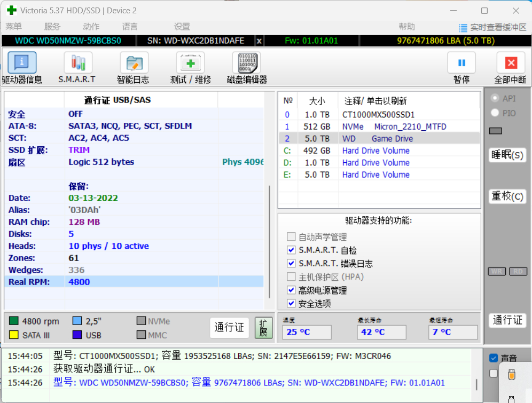Screen dimensions: 532x403
Task: Select the API radio button
Action: (x=495, y=98)
